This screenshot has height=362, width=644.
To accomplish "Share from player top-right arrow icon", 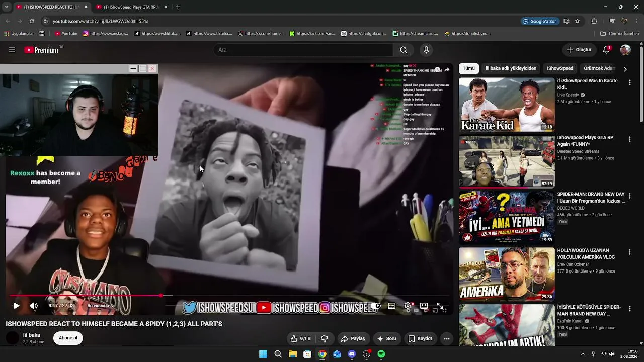I will pyautogui.click(x=446, y=70).
